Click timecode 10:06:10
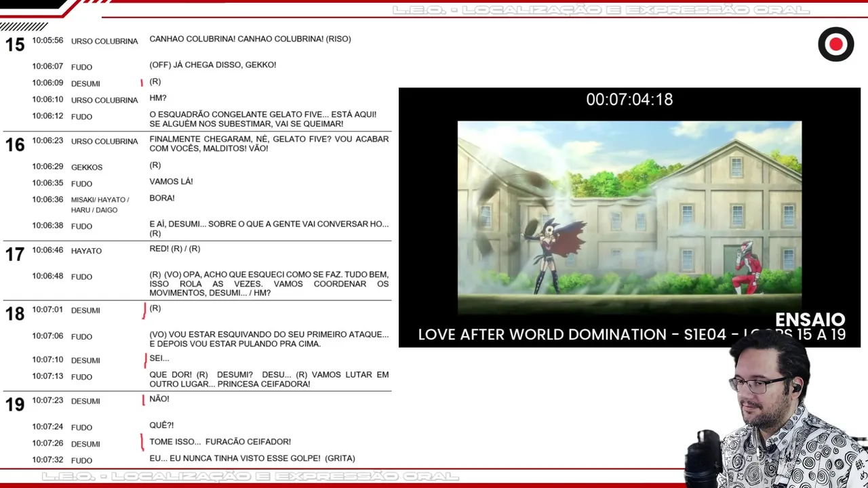Image resolution: width=868 pixels, height=488 pixels. coord(47,100)
